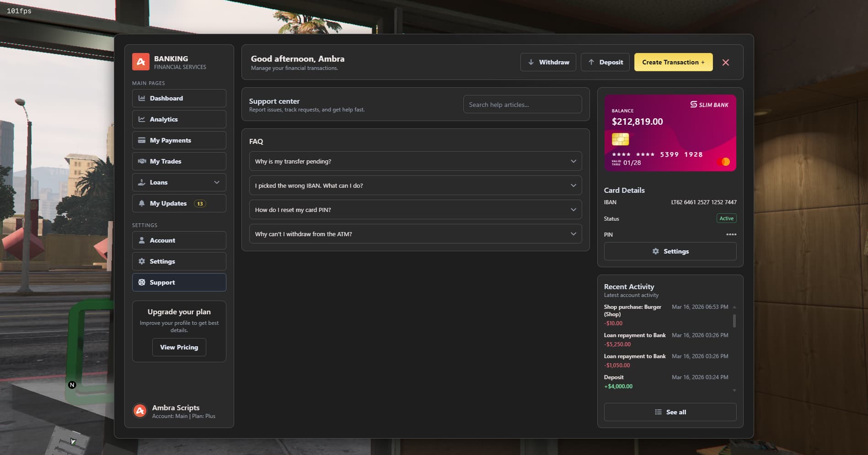Image resolution: width=868 pixels, height=455 pixels.
Task: Click the Banking logo icon
Action: (x=141, y=62)
